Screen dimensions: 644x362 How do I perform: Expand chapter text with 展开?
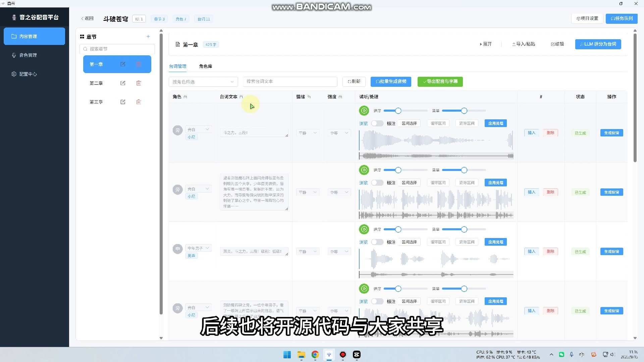pos(486,44)
